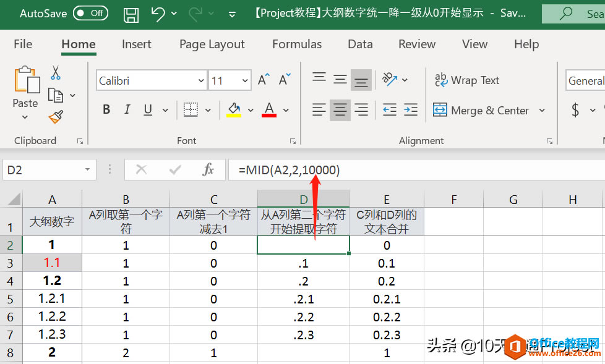The height and width of the screenshot is (364, 605).
Task: Select the Format Painter tool
Action: tap(54, 117)
